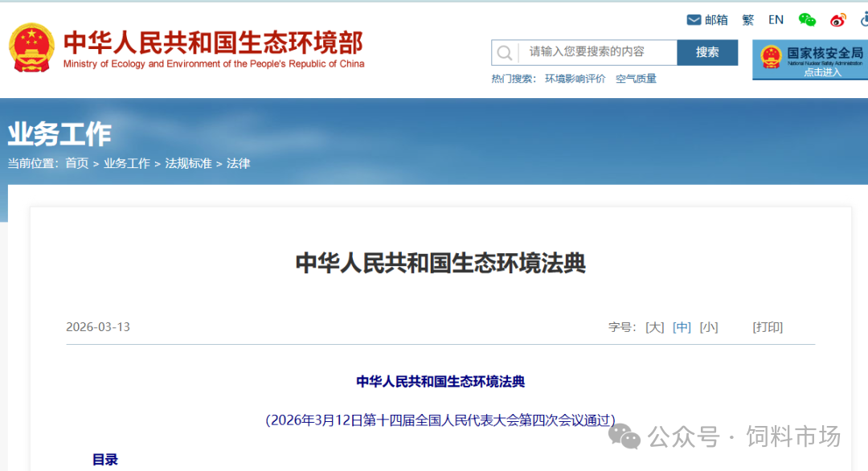Click the date 2026-03-13
868x471 pixels.
(x=98, y=327)
